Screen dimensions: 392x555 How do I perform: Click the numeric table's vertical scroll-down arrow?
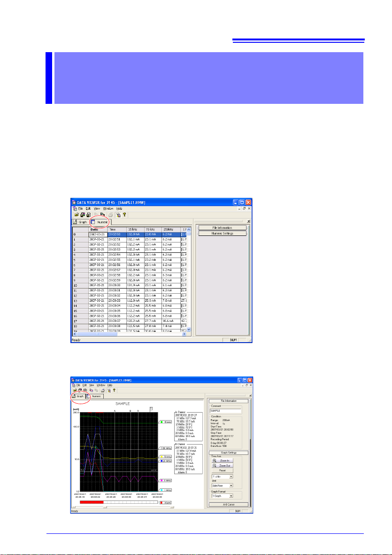(189, 329)
